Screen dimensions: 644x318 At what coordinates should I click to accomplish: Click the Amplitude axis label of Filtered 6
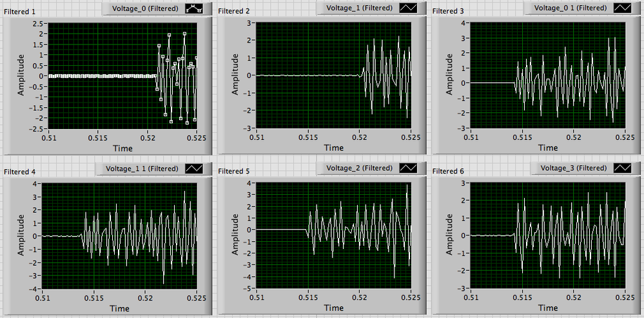click(450, 235)
